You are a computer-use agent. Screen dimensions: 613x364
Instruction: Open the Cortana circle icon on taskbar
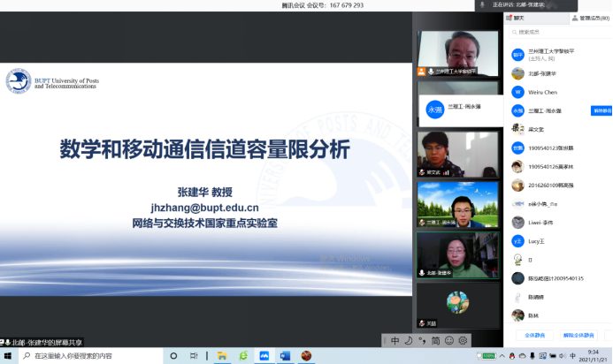pyautogui.click(x=172, y=355)
